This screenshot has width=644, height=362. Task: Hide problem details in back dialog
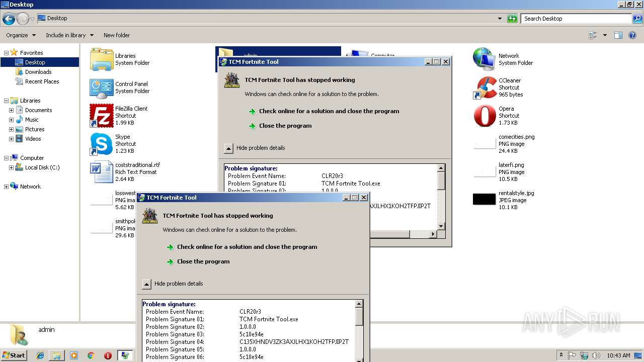tap(228, 148)
